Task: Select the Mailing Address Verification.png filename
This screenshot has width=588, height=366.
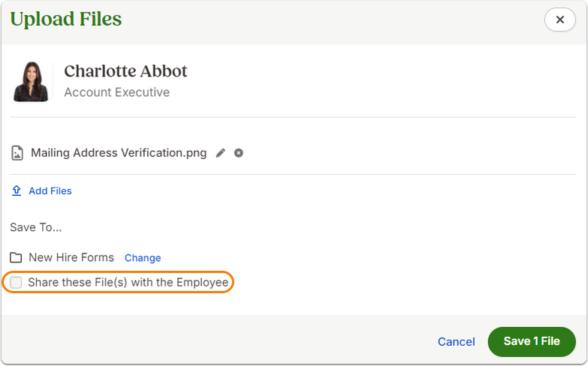Action: click(119, 153)
